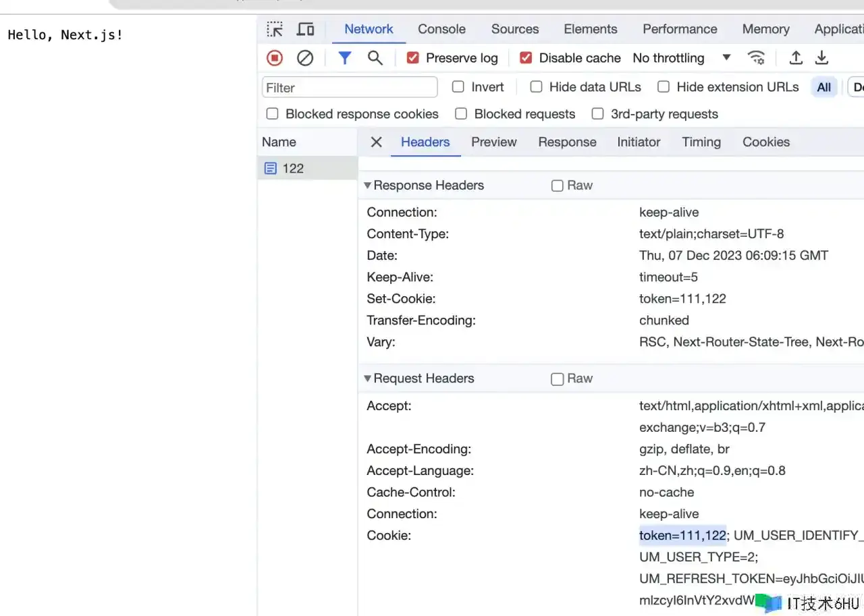Disable the Disable cache checkbox

point(526,58)
